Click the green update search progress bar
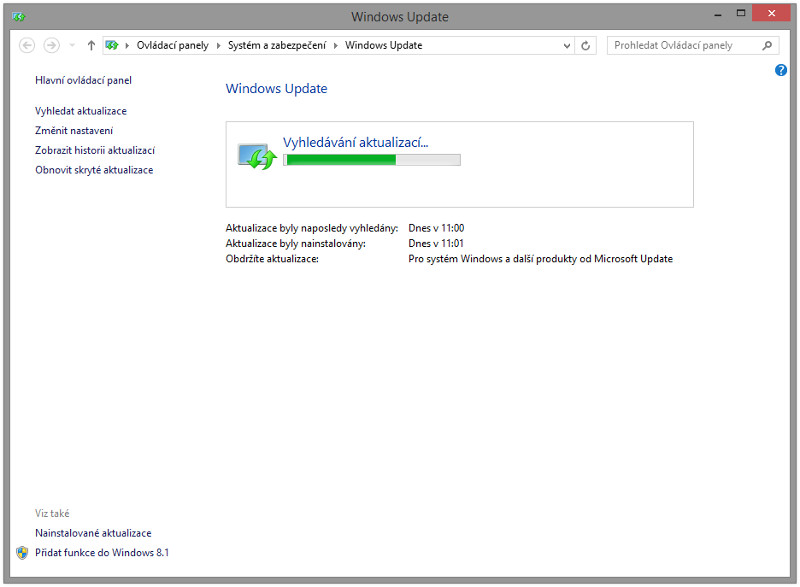 point(372,160)
